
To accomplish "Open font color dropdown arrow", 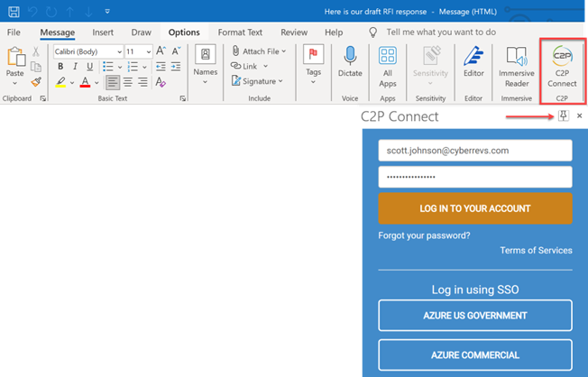I will (96, 83).
